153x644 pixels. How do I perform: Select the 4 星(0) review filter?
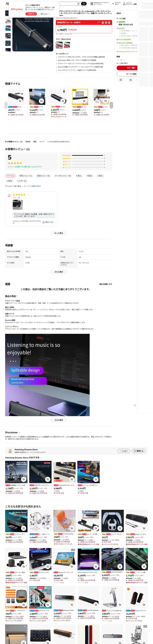coord(89,176)
